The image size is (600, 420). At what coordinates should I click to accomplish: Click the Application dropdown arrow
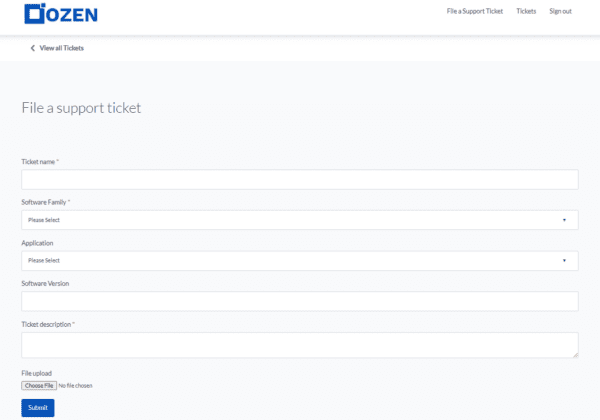(x=564, y=261)
